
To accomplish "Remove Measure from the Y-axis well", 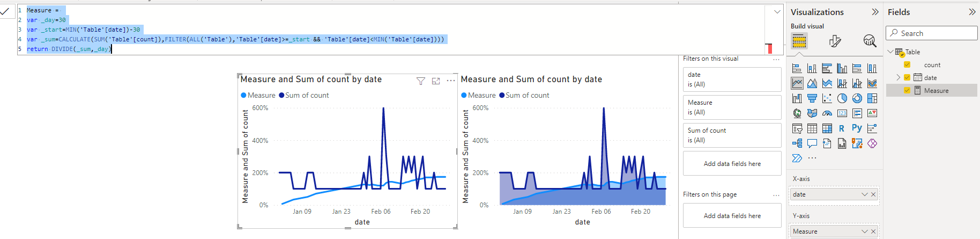I will coord(873,231).
